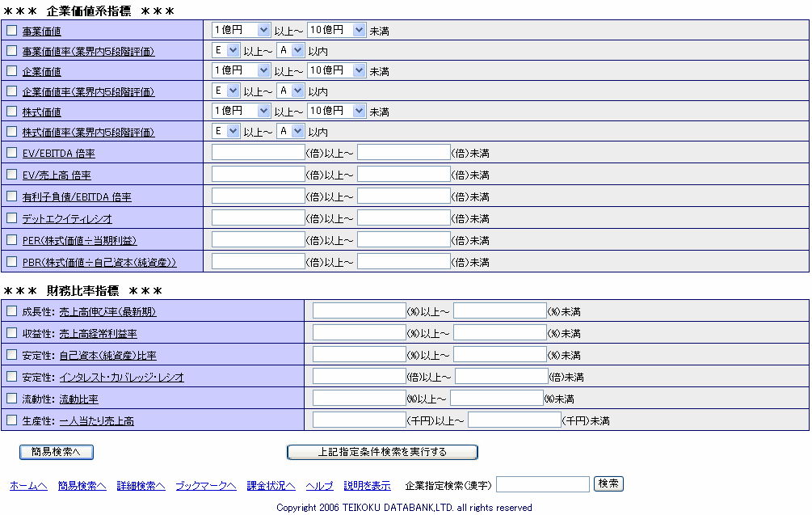Image resolution: width=812 pixels, height=515 pixels.
Task: Go to ホームへ footer link
Action: pos(28,485)
